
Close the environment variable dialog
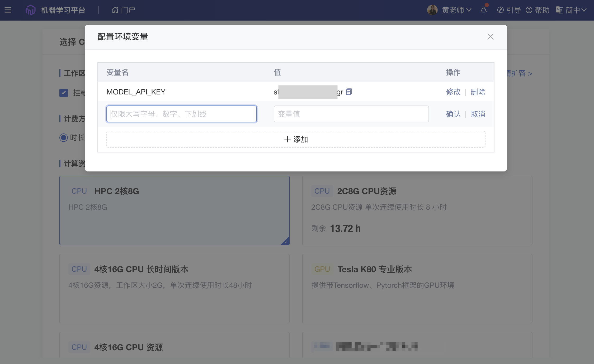[x=490, y=37]
